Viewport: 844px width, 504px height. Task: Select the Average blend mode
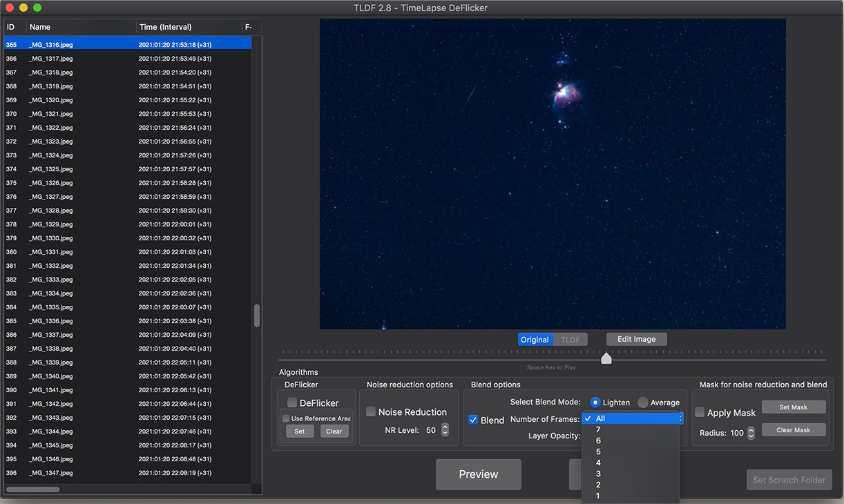coord(643,403)
